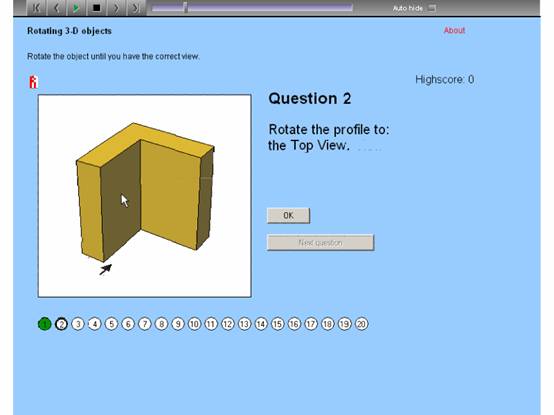Select the green question 1 circle
This screenshot has height=415, width=554.
45,324
